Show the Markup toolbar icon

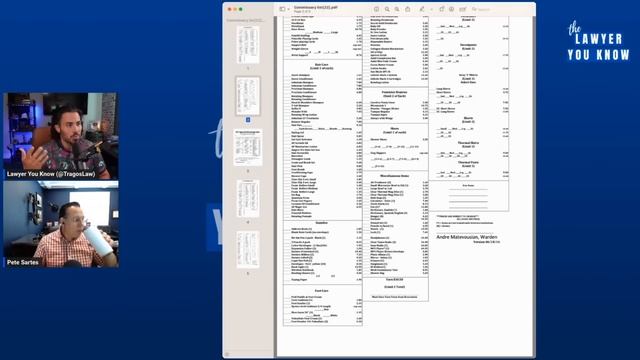point(452,9)
